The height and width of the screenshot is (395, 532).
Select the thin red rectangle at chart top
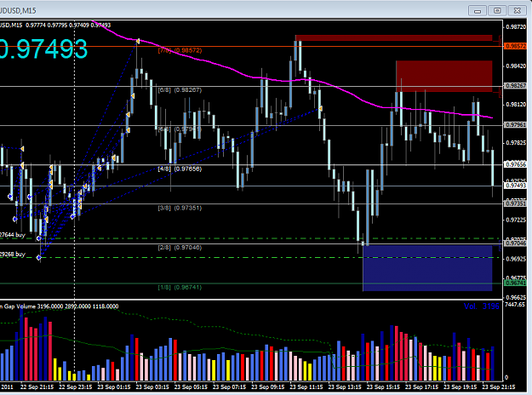coord(393,38)
